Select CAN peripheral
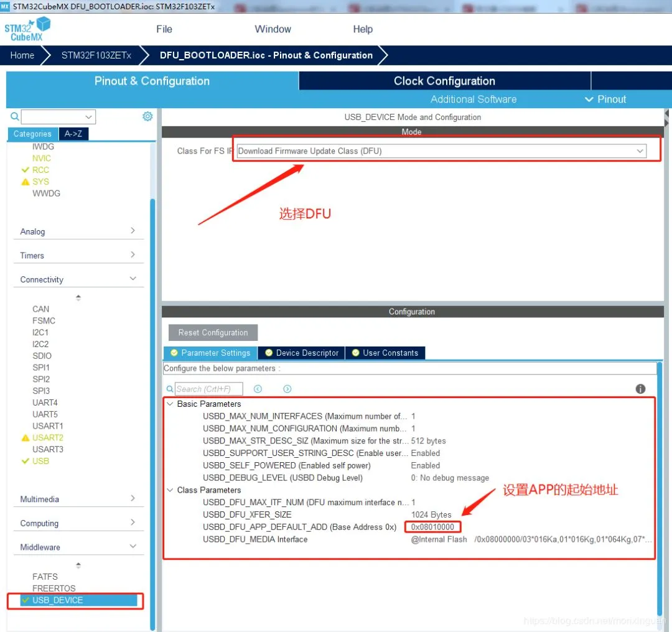The height and width of the screenshot is (632, 672). click(x=40, y=309)
